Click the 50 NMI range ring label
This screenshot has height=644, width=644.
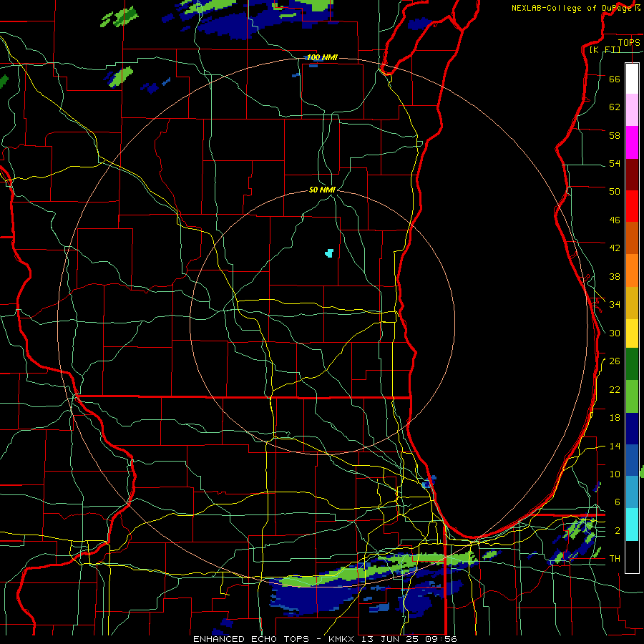pos(323,190)
